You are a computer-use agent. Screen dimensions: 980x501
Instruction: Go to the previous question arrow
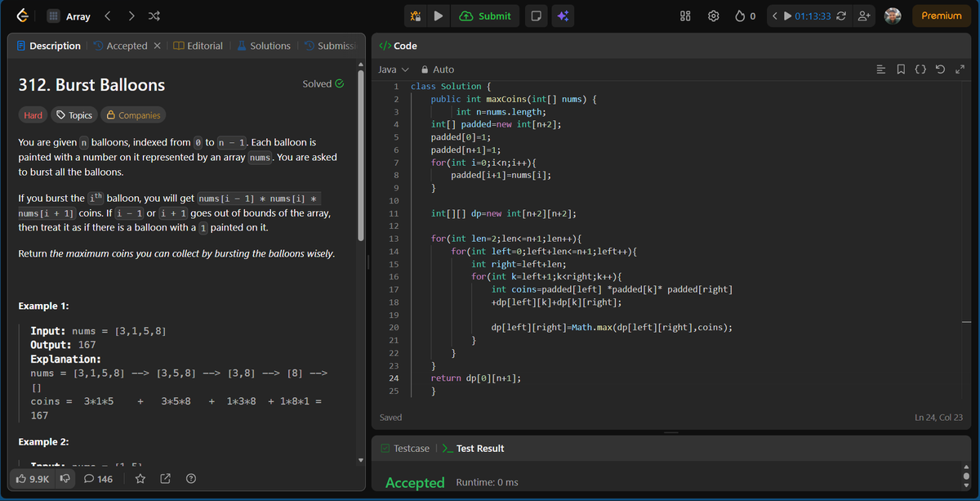point(107,16)
